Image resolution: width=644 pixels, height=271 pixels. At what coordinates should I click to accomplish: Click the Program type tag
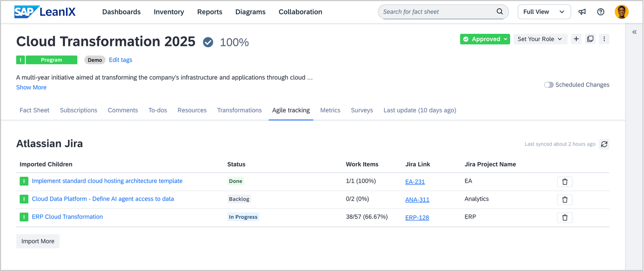pyautogui.click(x=52, y=60)
